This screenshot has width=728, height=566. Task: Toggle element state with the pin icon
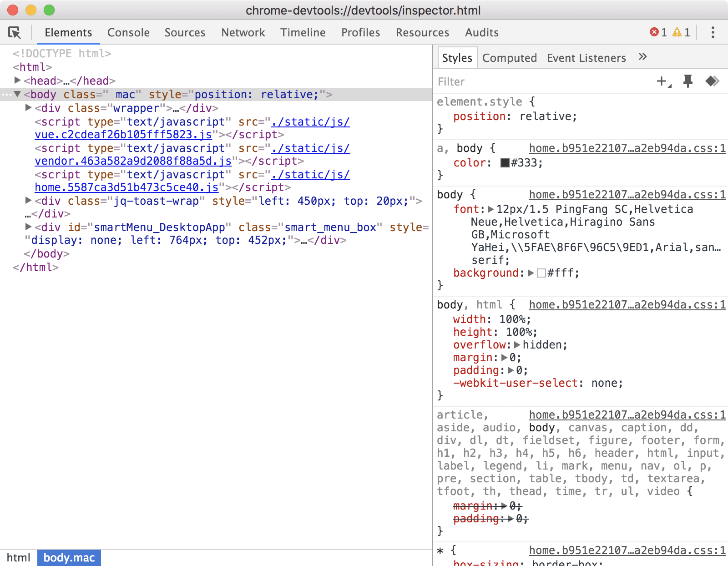pyautogui.click(x=688, y=81)
